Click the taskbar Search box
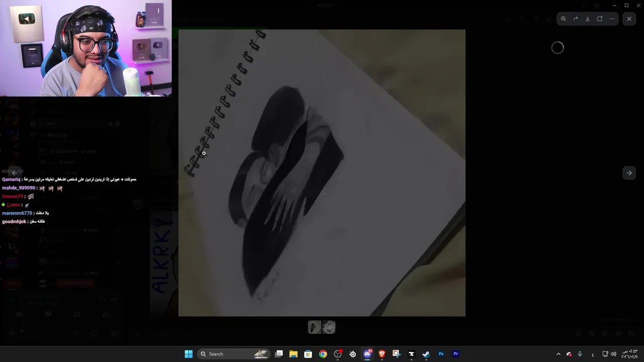This screenshot has width=644, height=362. click(234, 354)
